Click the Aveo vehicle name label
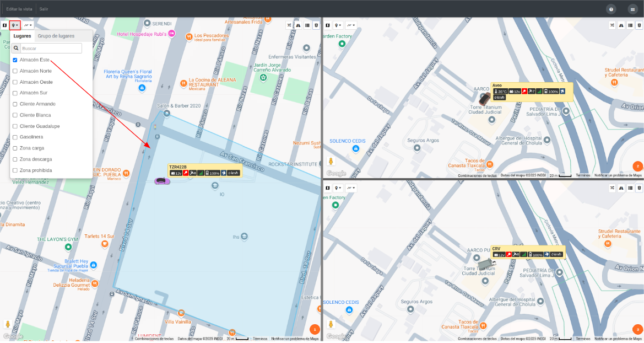This screenshot has height=343, width=644. coord(497,85)
